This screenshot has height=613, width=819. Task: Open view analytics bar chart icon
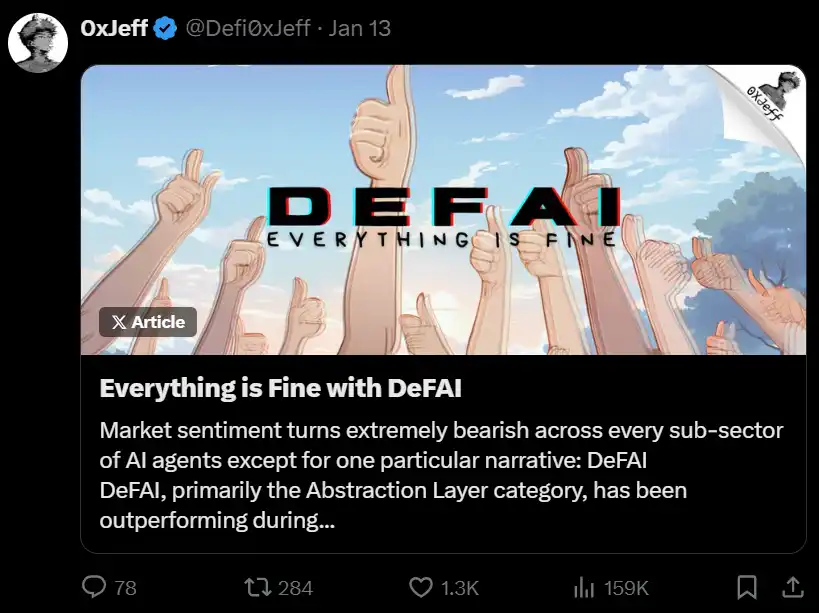click(x=583, y=587)
